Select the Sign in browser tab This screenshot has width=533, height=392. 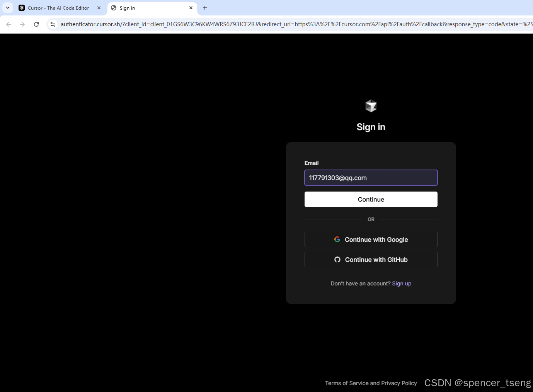click(x=152, y=8)
